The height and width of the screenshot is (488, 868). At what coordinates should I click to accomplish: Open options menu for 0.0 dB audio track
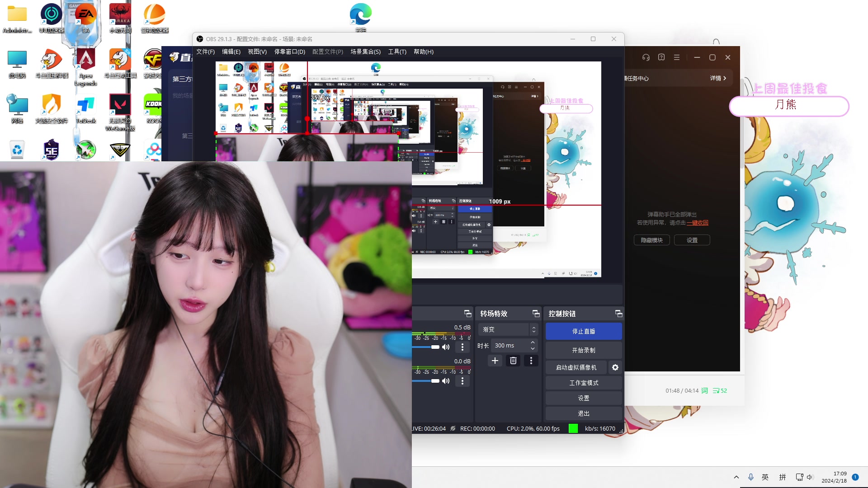462,381
